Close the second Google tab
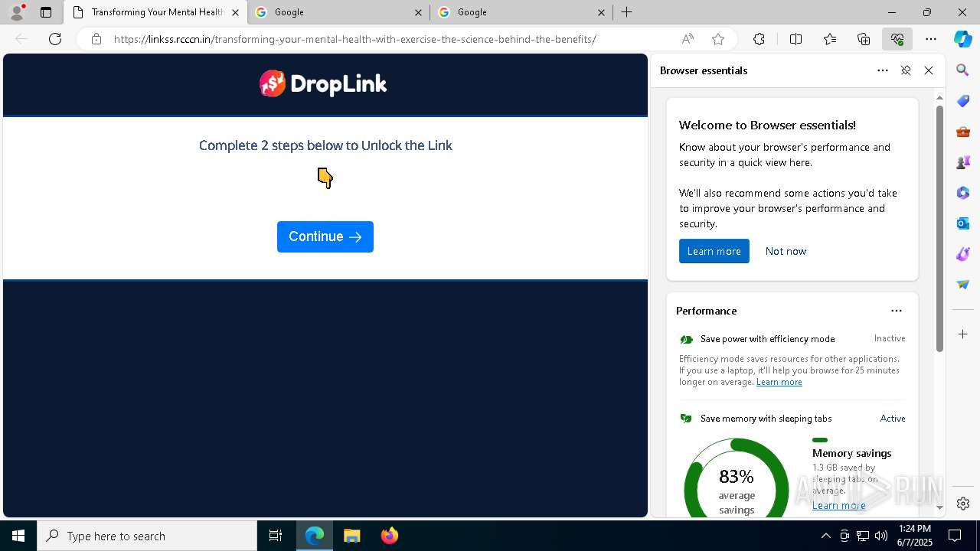The height and width of the screenshot is (551, 980). (601, 12)
